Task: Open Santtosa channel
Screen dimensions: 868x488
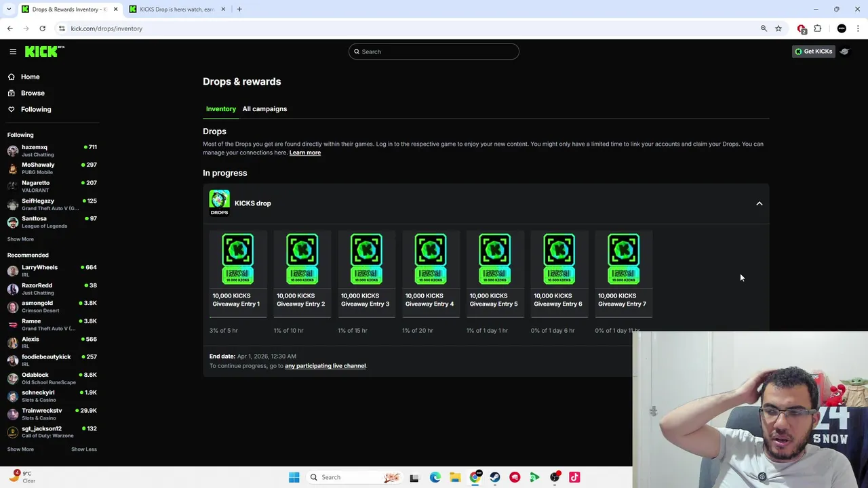Action: point(52,222)
